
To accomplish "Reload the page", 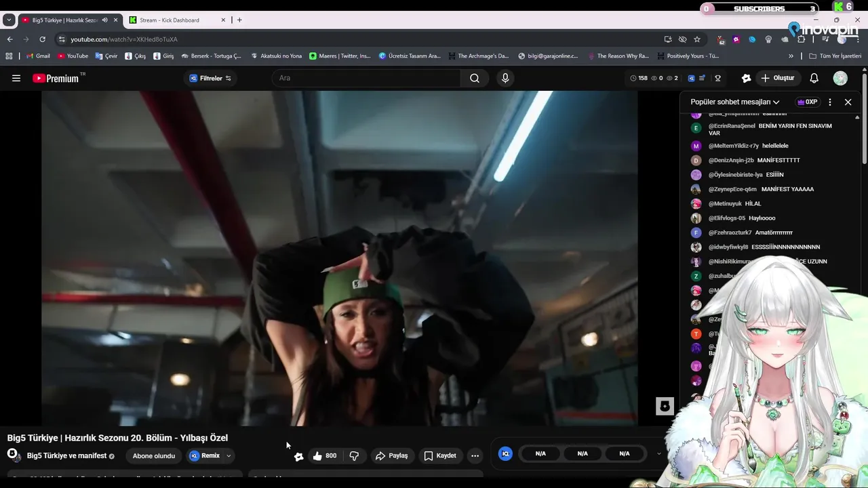I will pos(42,39).
